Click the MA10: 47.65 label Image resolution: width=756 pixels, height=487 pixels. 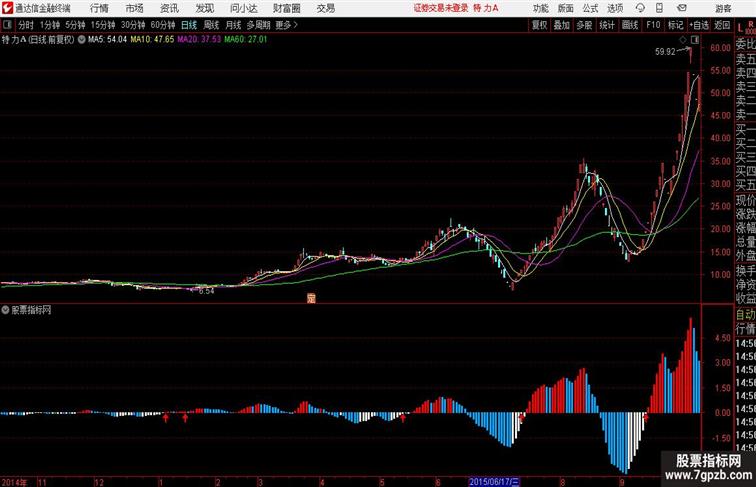(x=152, y=40)
